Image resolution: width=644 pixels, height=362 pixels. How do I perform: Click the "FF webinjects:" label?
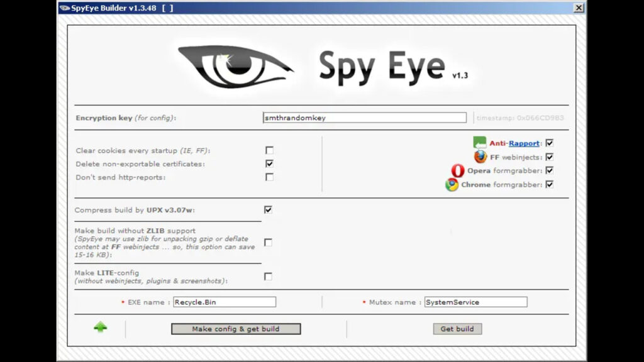point(516,157)
